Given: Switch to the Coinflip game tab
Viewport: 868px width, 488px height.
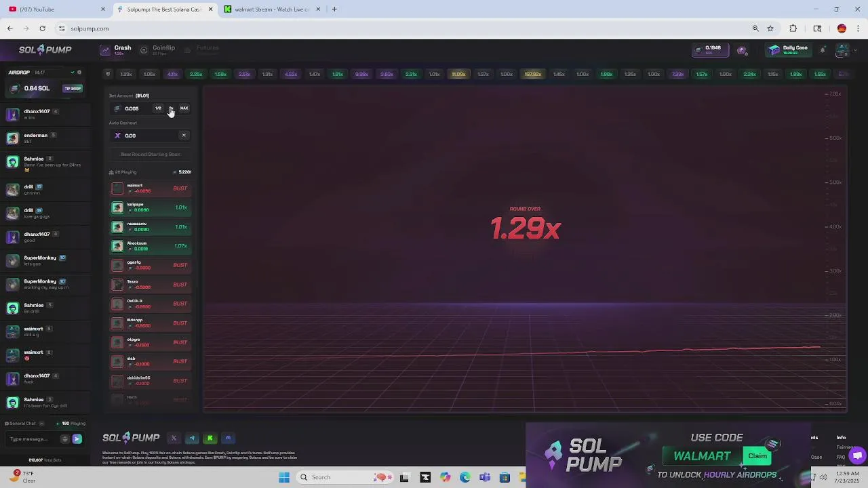Looking at the screenshot, I should pyautogui.click(x=157, y=49).
